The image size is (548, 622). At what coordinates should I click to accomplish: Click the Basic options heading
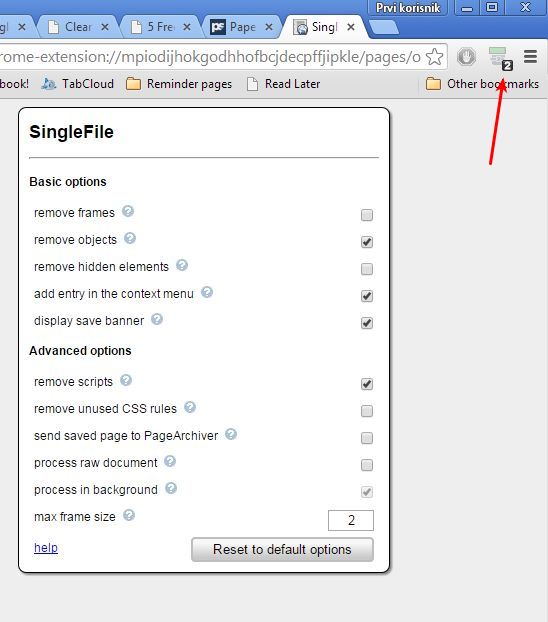point(68,182)
